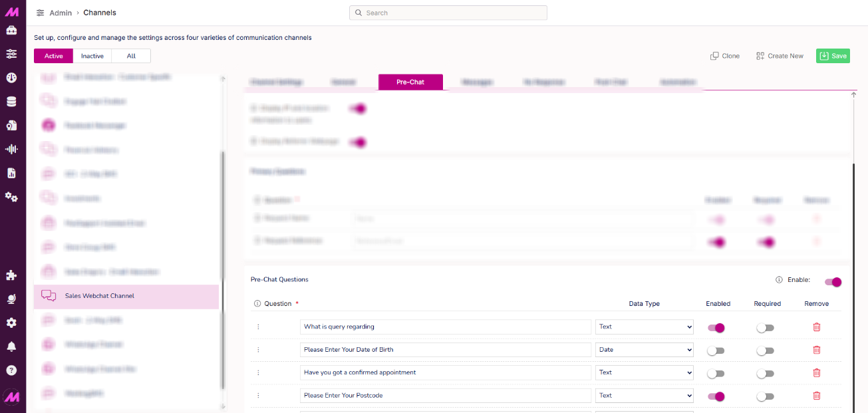Toggle Required for confirmed appointment question
This screenshot has width=868, height=413.
(766, 374)
